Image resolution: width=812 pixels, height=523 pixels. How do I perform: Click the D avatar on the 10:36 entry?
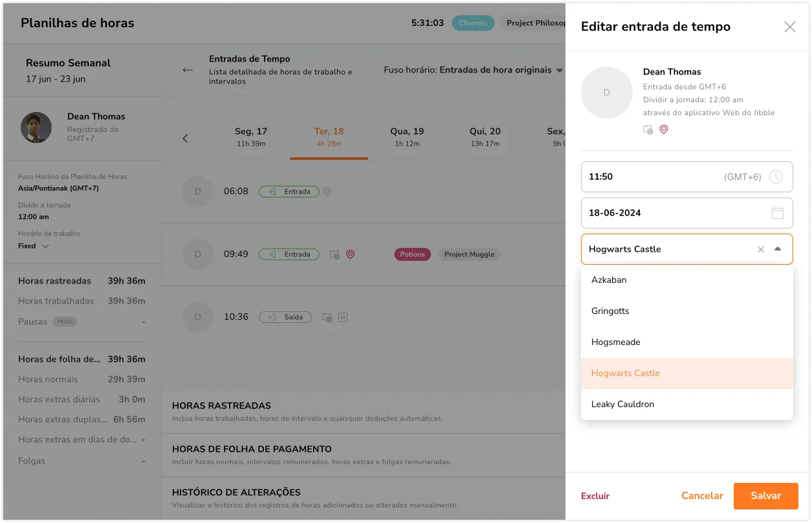198,317
